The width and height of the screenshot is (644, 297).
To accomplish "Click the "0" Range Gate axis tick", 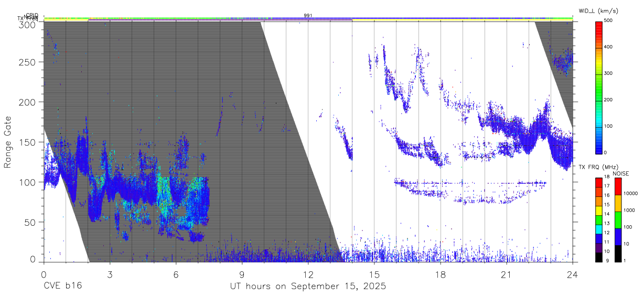I will point(33,259).
